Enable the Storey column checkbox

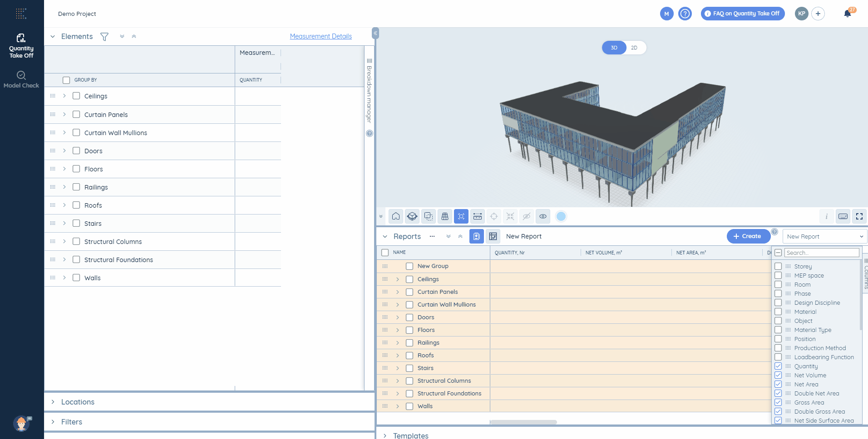point(778,266)
